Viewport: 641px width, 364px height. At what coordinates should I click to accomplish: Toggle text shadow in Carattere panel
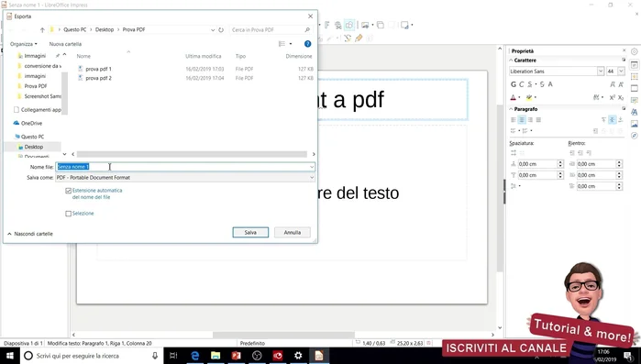[550, 84]
